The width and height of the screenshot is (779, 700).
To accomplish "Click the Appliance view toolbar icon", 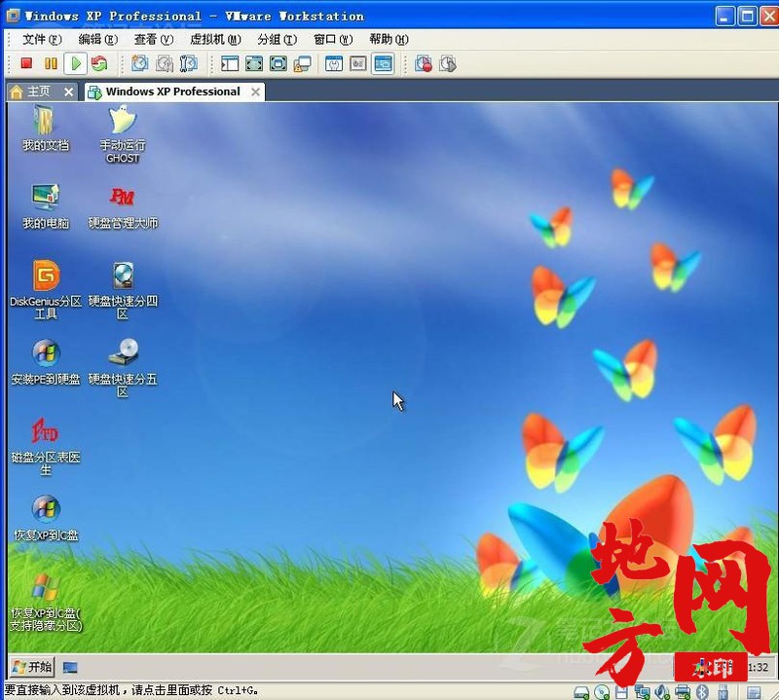I will (357, 63).
